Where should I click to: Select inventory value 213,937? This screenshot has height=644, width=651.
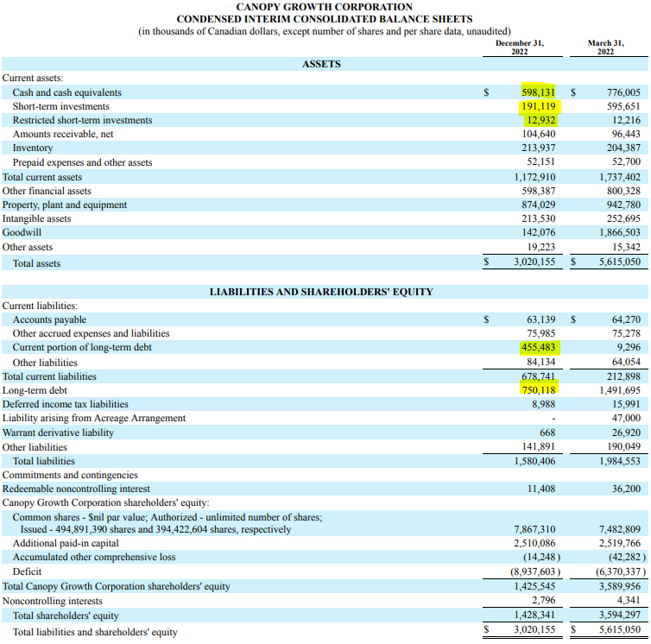click(539, 148)
